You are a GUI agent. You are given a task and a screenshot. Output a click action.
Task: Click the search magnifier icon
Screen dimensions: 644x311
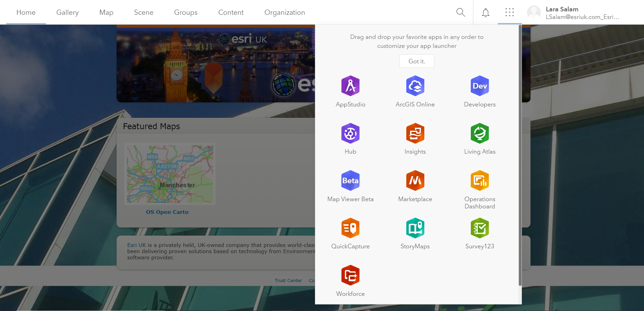460,12
